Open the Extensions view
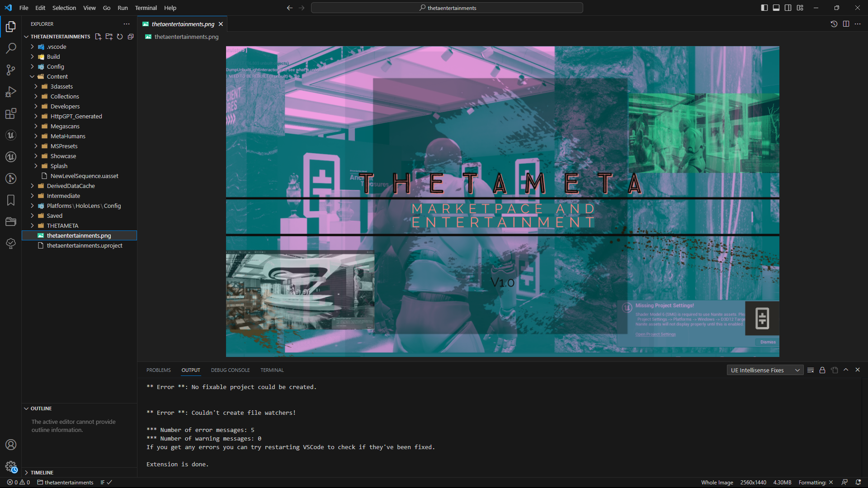This screenshot has width=868, height=488. [11, 113]
